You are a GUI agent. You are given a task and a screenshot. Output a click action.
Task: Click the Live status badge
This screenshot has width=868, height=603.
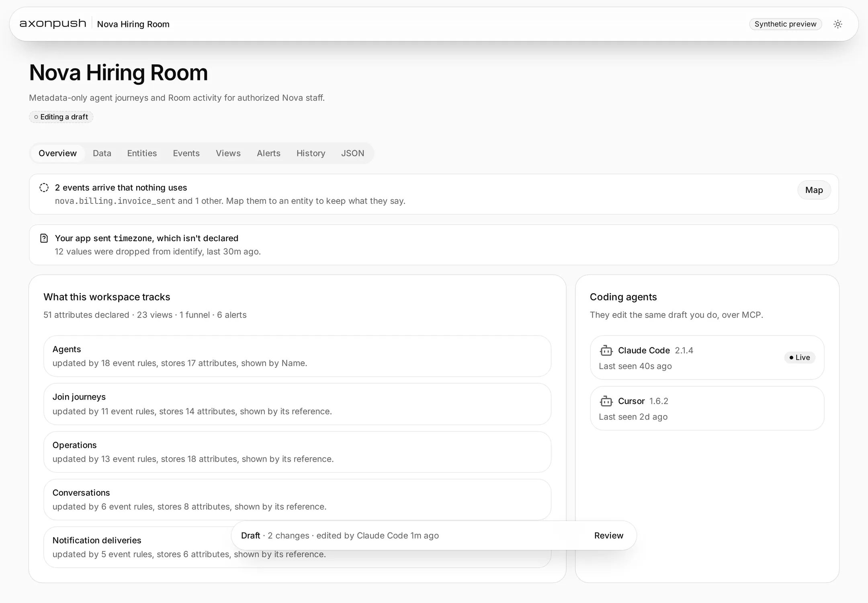(x=800, y=357)
